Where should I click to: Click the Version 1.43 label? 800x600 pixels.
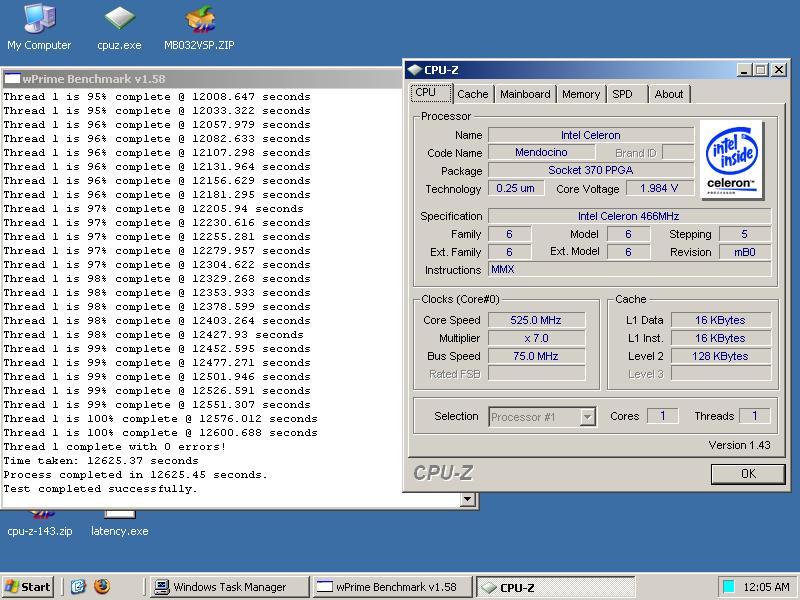pos(739,445)
